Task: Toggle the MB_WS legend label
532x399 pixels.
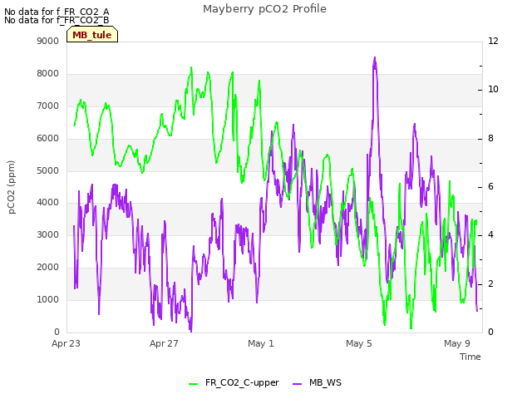Action: (x=325, y=382)
